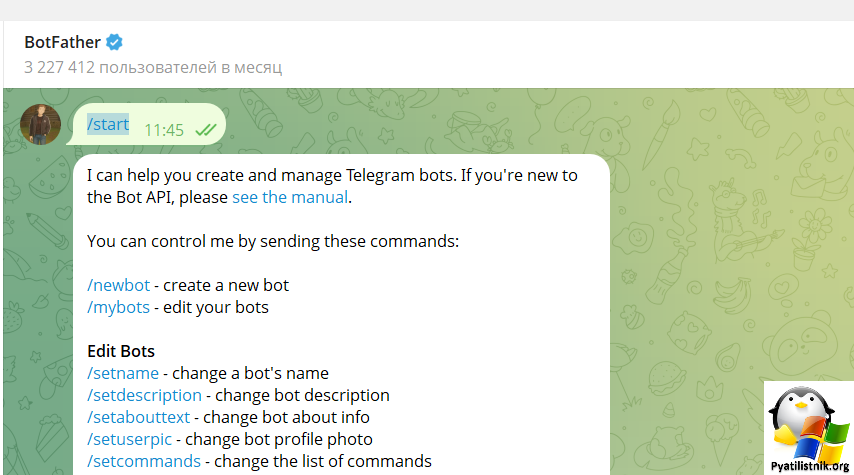Choose the /setname command
This screenshot has height=475, width=854.
coord(123,373)
